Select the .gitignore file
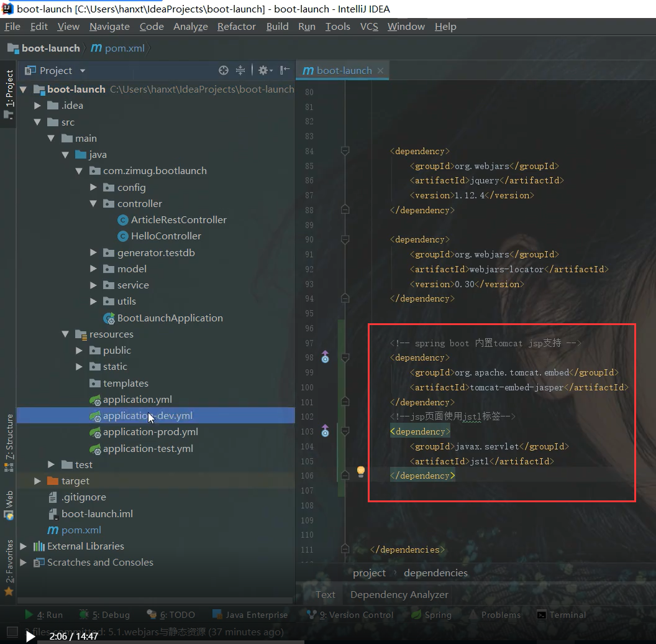Screen dimensions: 656x644 pos(77,497)
